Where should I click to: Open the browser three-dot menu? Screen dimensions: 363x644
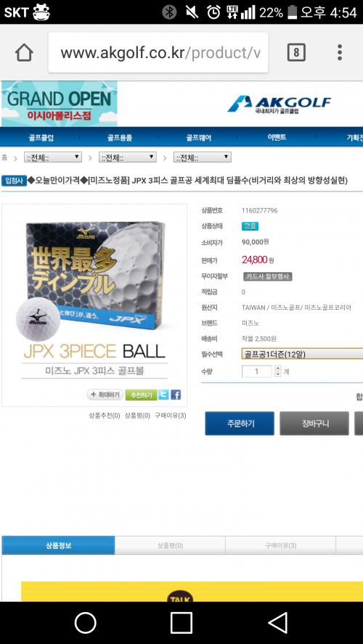[x=340, y=52]
